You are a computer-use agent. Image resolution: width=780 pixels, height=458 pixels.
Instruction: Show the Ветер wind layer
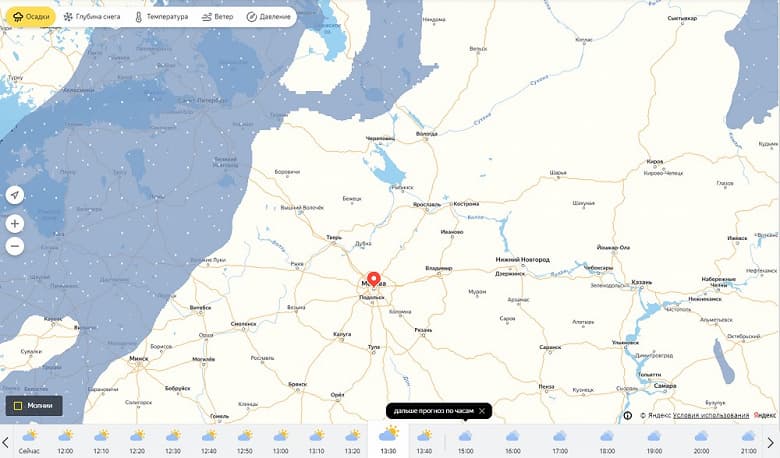218,16
